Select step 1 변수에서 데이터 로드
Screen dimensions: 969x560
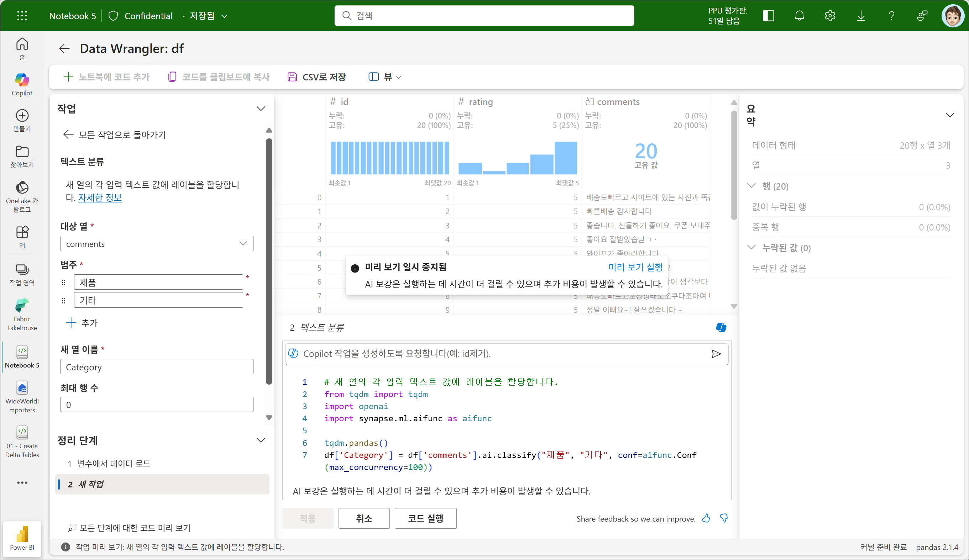point(114,464)
